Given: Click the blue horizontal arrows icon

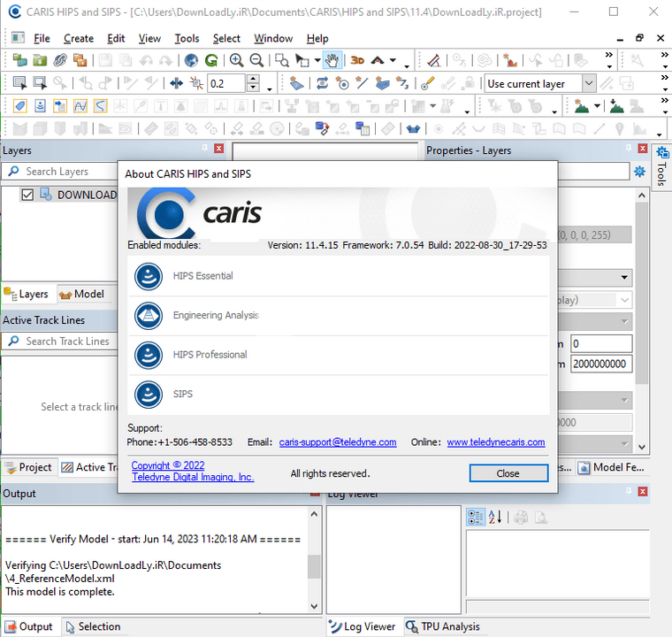Looking at the screenshot, I should click(x=176, y=83).
